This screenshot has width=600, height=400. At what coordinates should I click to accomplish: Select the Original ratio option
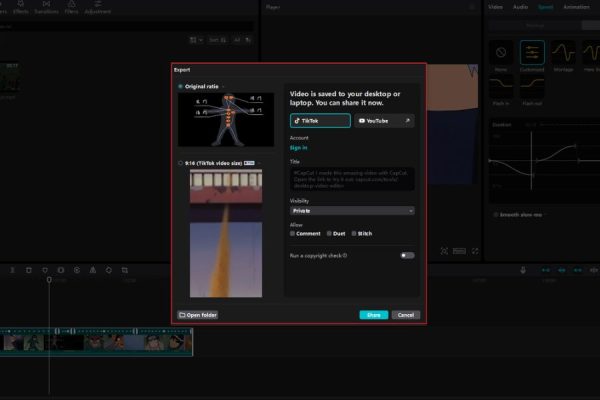pos(181,87)
